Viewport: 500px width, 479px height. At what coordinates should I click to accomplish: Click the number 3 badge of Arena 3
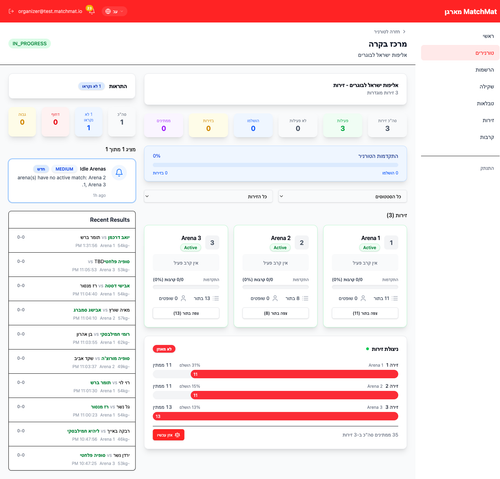coord(212,243)
